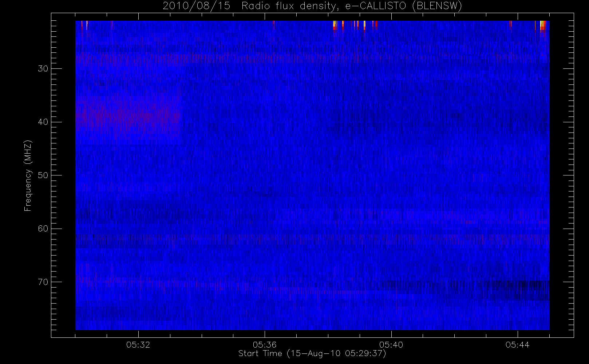589x364 pixels.
Task: Click the 'e-CALLISTO (BLENSW)' title text
Action: (x=403, y=6)
